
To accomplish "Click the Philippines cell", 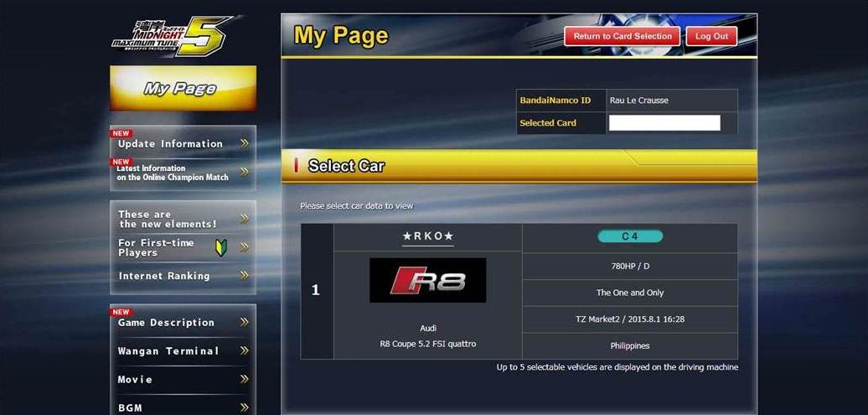I will (630, 345).
